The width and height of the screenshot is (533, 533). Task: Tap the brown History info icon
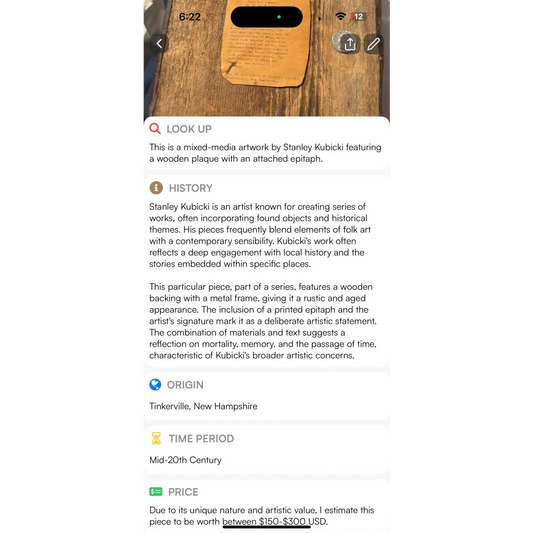(x=156, y=188)
